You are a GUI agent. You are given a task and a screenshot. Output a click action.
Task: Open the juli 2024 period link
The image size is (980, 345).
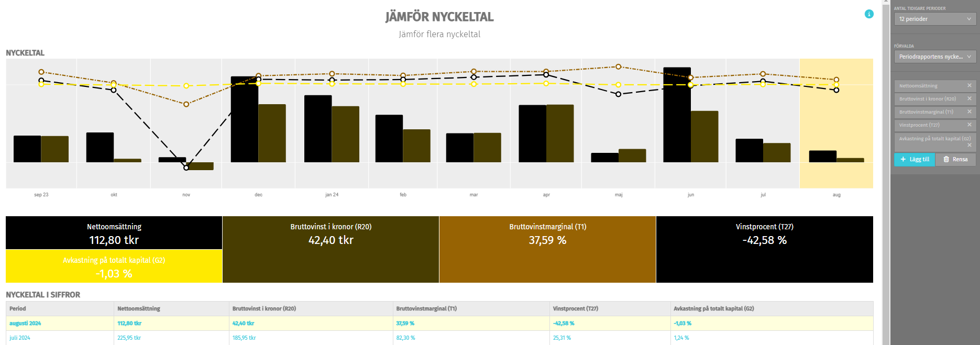[x=20, y=338]
